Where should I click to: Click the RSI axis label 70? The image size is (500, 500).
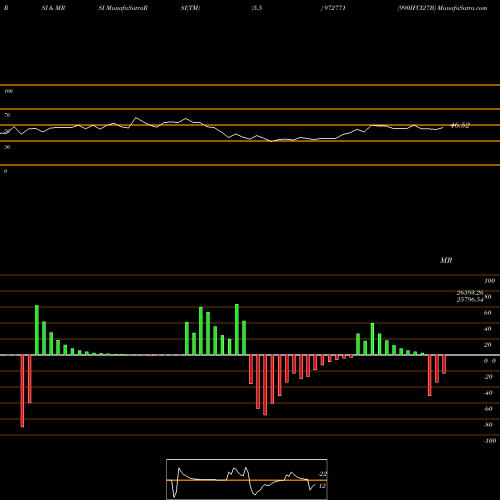(x=7, y=115)
